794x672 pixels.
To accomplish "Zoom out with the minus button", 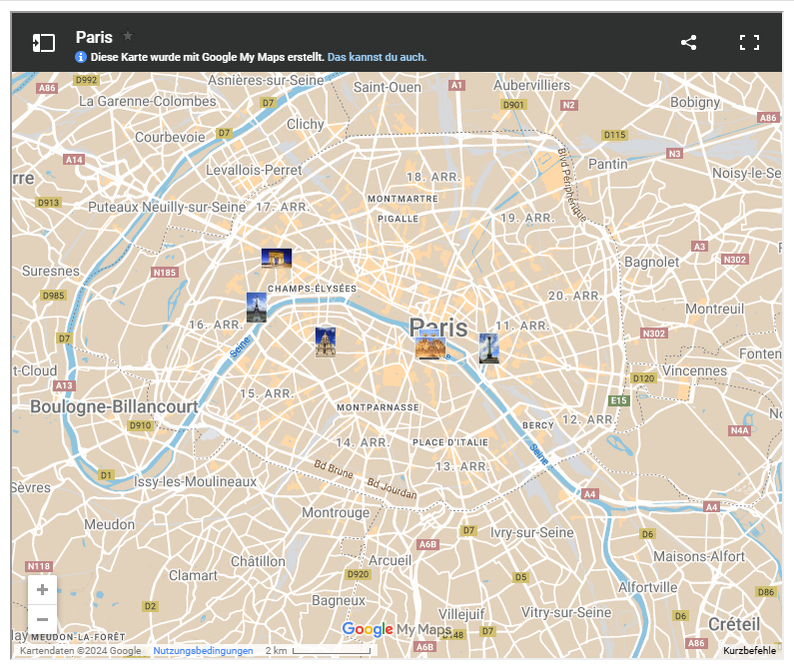I will 42,619.
